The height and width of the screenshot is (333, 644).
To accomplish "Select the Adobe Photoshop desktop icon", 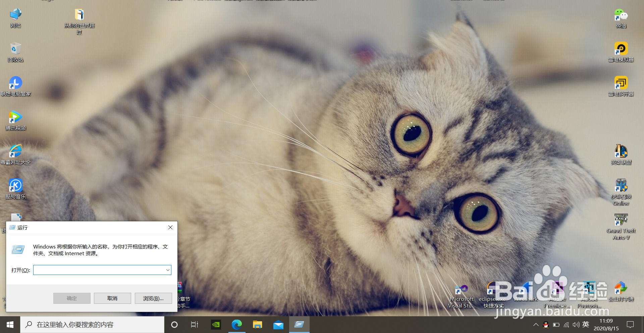I will (589, 296).
